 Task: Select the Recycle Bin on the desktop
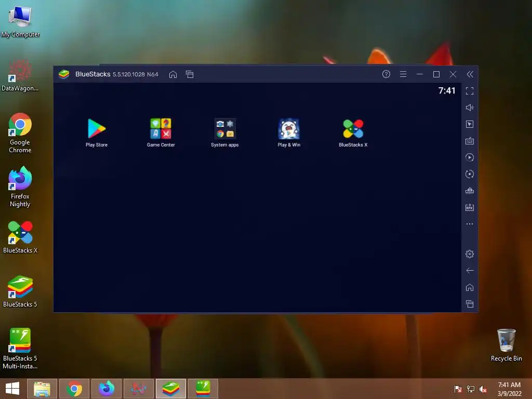[506, 345]
